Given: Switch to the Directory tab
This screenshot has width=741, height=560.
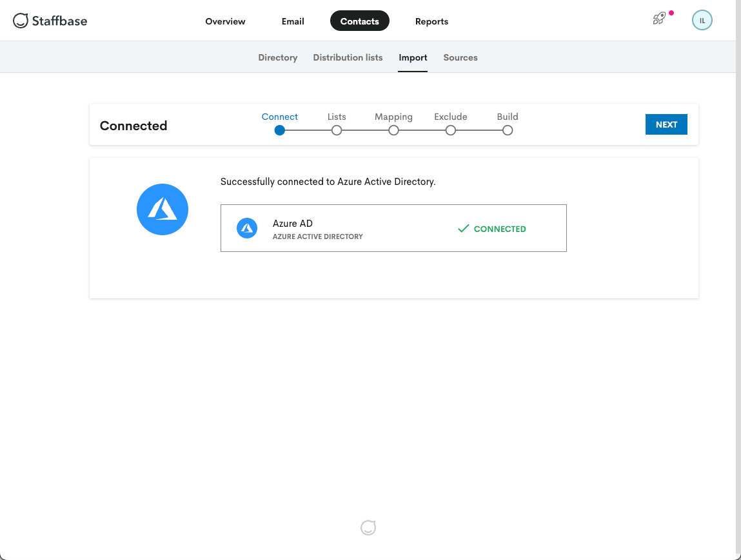Looking at the screenshot, I should pyautogui.click(x=278, y=57).
